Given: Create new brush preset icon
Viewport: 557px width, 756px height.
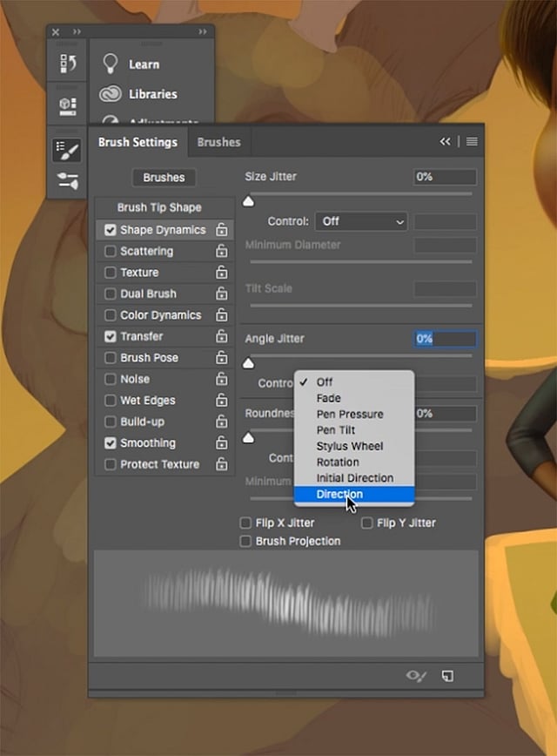Looking at the screenshot, I should [447, 676].
